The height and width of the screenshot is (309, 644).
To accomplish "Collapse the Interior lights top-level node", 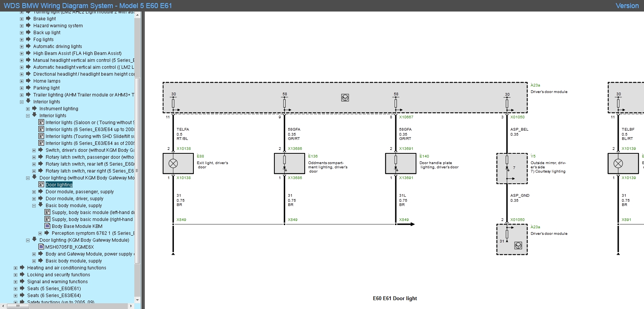I will point(21,102).
